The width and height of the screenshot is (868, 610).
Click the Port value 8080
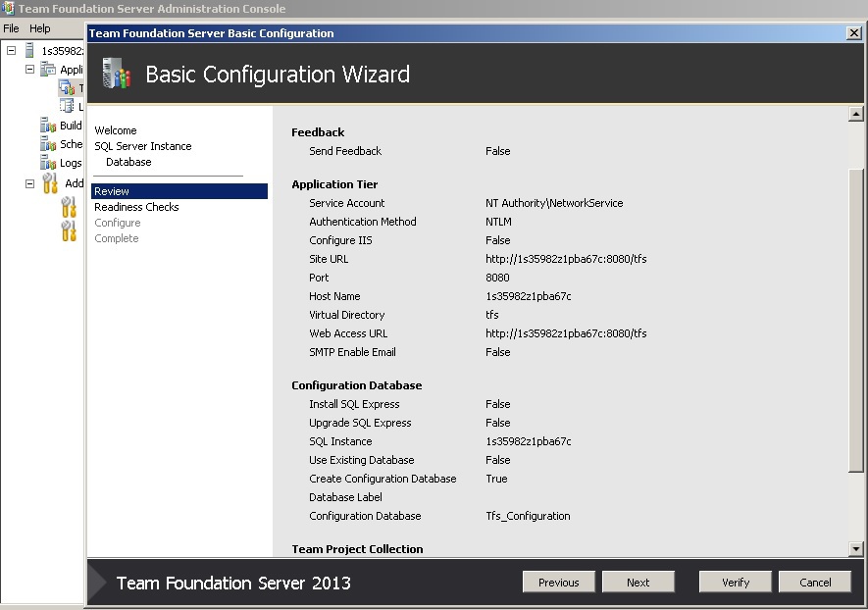497,278
